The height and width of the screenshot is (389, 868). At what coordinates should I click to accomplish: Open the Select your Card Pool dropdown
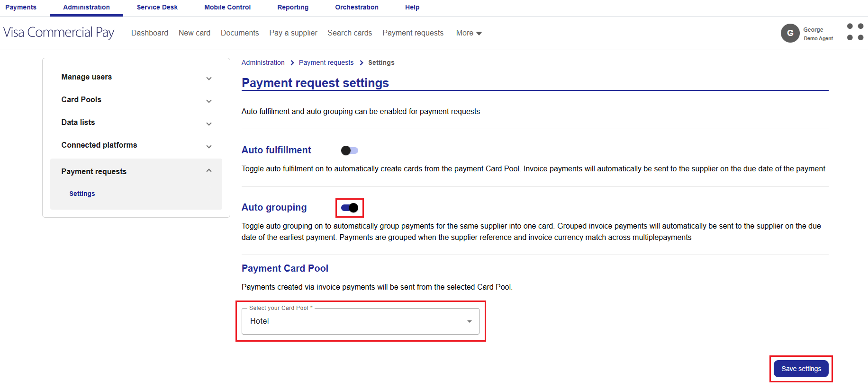coord(361,321)
